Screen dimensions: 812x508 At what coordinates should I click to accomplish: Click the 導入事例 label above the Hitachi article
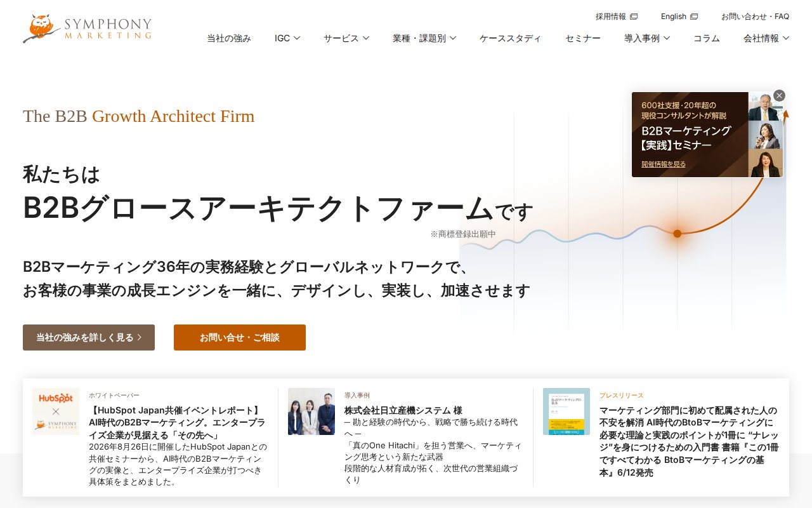[x=357, y=395]
